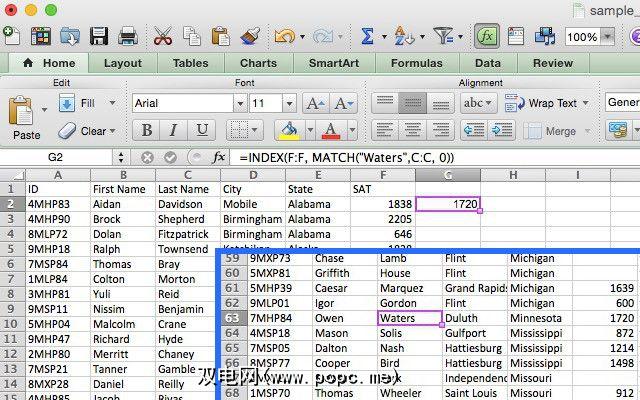Apply cell borders icon

(x=240, y=131)
